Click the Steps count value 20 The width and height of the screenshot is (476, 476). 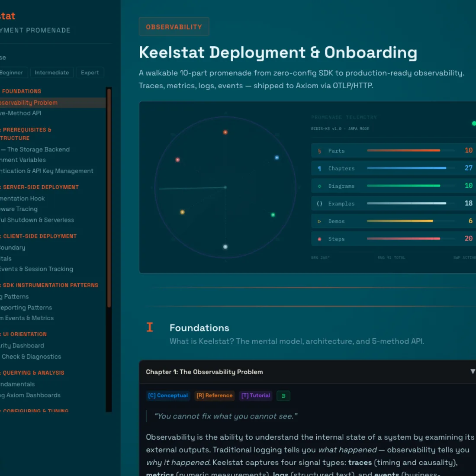click(468, 238)
